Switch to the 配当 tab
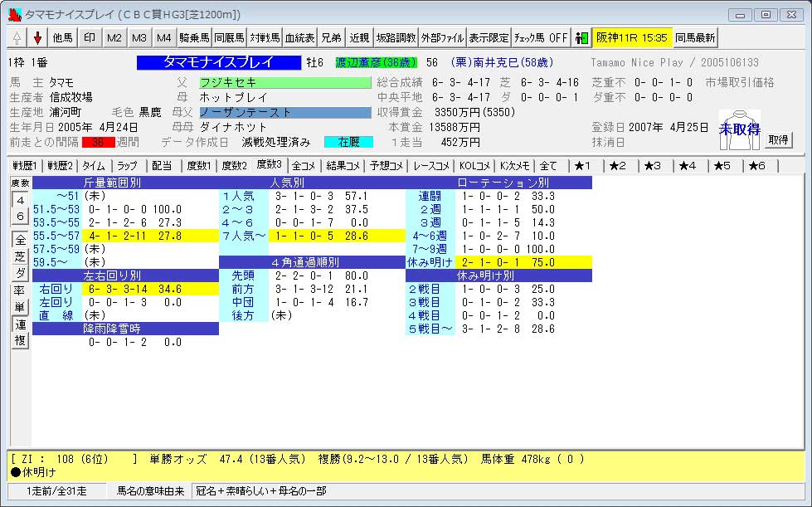 [x=162, y=165]
